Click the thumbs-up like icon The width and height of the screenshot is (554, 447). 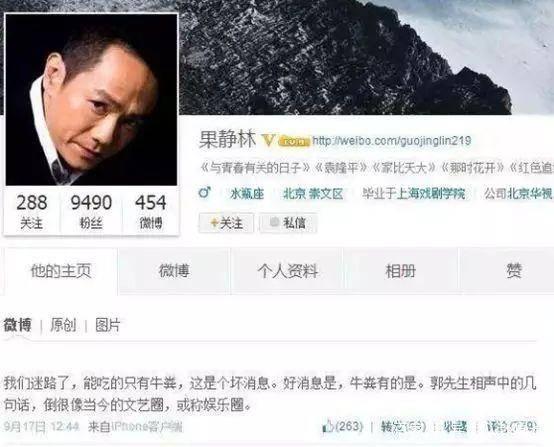coord(328,427)
